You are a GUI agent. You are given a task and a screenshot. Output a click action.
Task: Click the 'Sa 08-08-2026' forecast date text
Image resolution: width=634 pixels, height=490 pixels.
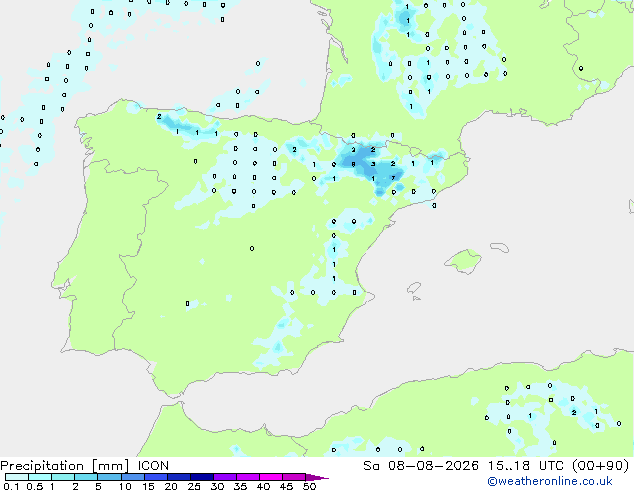(x=421, y=466)
